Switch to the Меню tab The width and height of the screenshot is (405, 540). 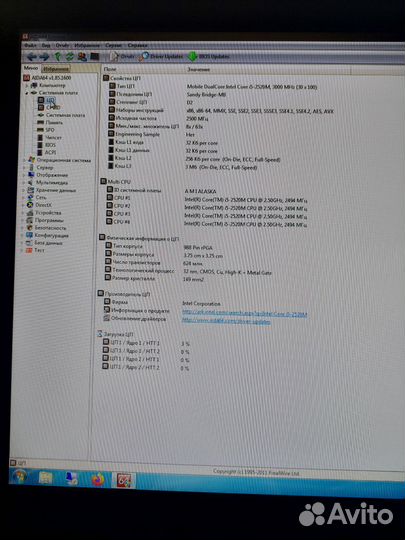coord(31,68)
